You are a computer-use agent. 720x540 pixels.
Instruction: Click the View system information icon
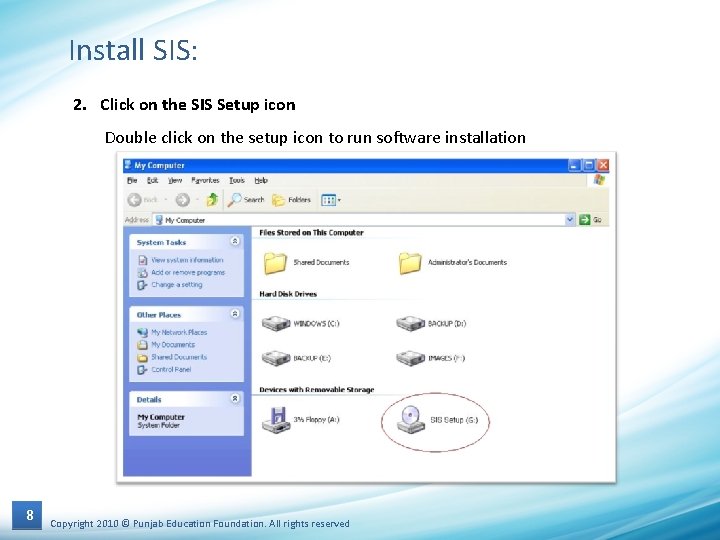click(x=143, y=260)
